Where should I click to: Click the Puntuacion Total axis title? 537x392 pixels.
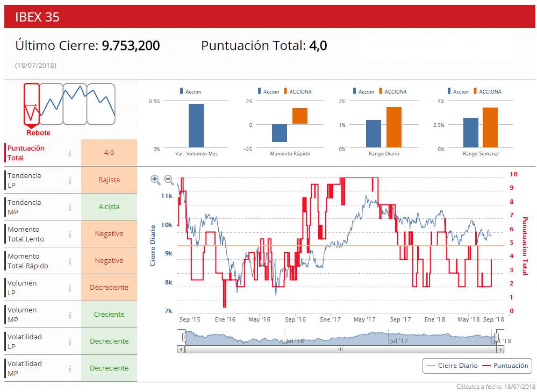(x=525, y=246)
